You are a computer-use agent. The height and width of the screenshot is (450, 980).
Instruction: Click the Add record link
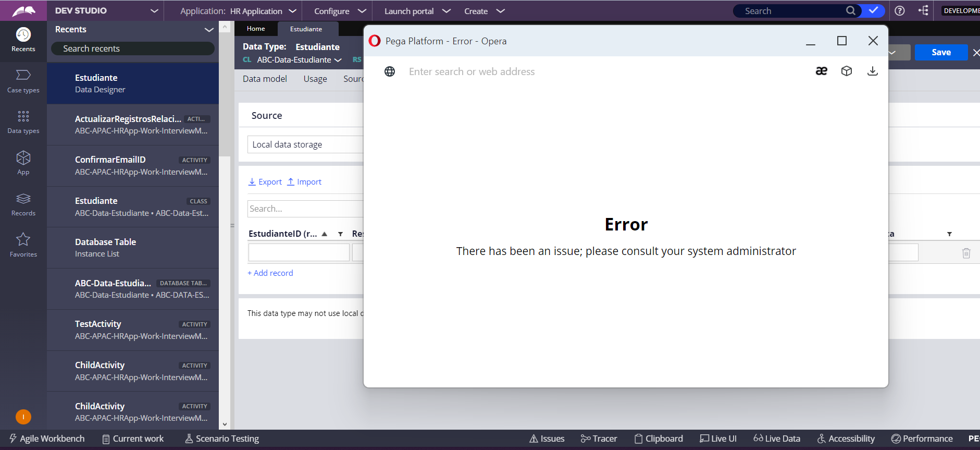[270, 273]
